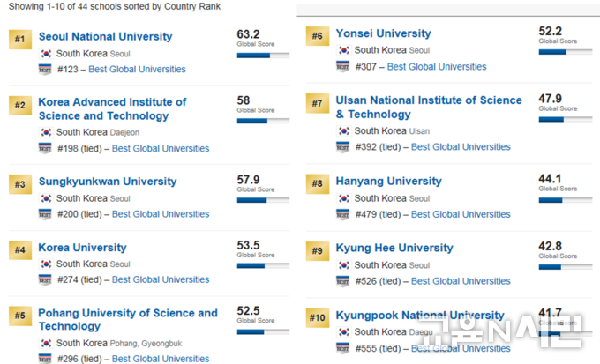The width and height of the screenshot is (600, 364).
Task: Click the #6 gold rank badge for Yonsei
Action: click(x=318, y=36)
